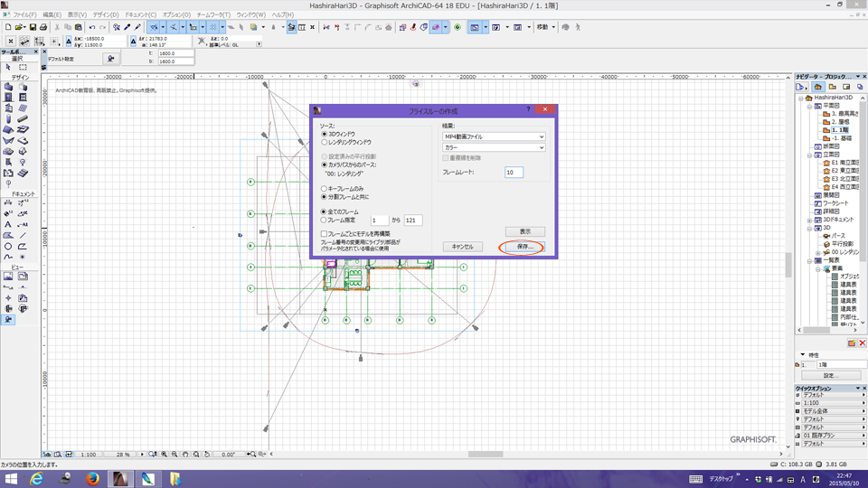This screenshot has height=488, width=868.
Task: Open the MP4動画ファイル format dropdown
Action: (494, 136)
